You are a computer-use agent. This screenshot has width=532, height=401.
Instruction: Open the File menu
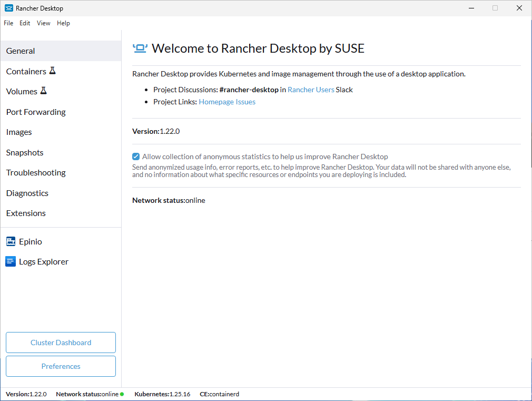point(8,23)
